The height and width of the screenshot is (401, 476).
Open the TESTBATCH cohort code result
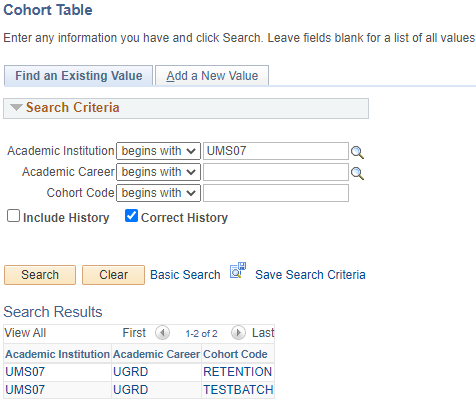coord(238,390)
